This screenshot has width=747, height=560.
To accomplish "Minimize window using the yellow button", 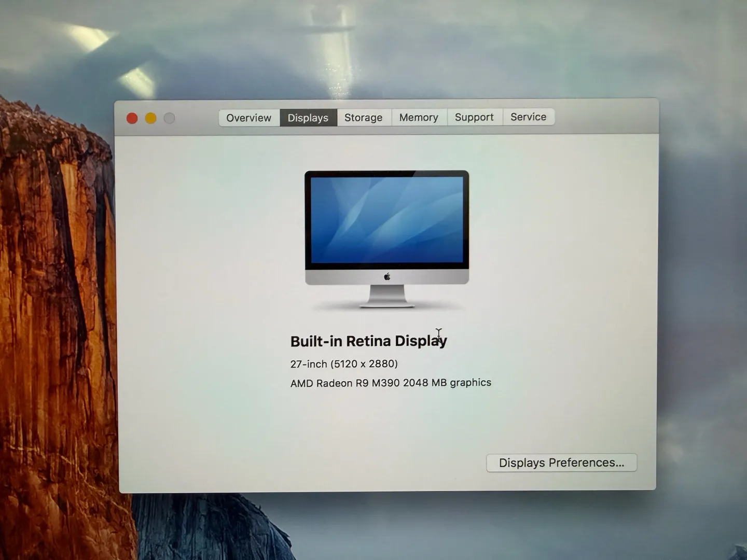I will click(151, 118).
